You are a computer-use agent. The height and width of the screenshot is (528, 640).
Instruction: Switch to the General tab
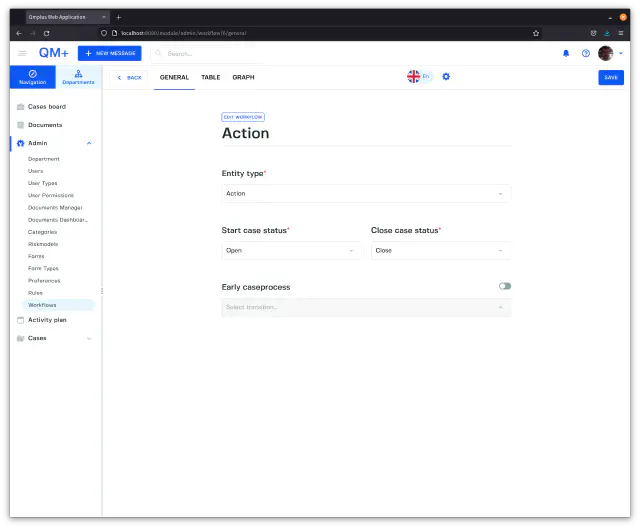174,77
